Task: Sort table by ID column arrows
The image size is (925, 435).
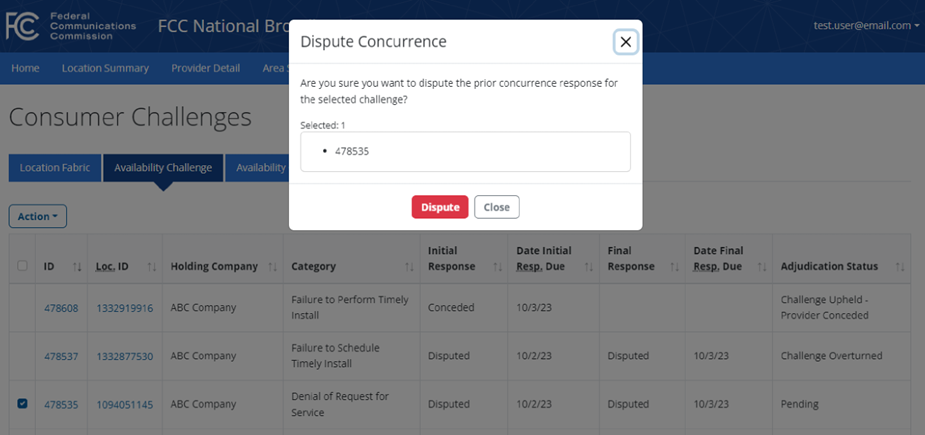Action: click(77, 267)
